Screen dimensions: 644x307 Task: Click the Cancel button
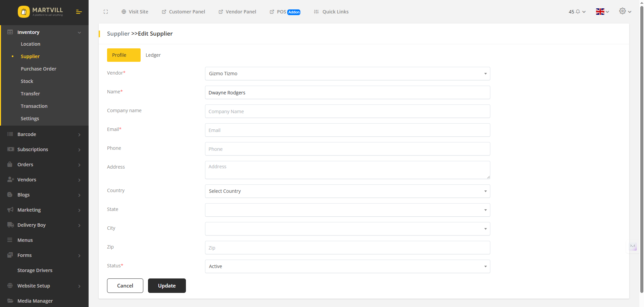[x=125, y=286]
